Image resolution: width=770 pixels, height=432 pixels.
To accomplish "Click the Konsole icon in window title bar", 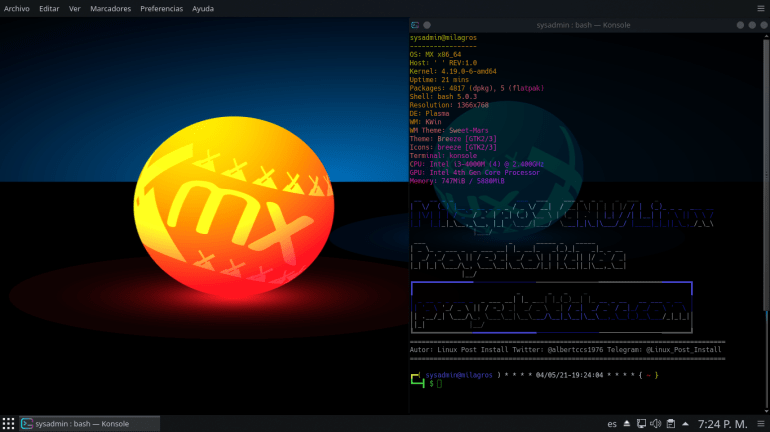I will (416, 24).
